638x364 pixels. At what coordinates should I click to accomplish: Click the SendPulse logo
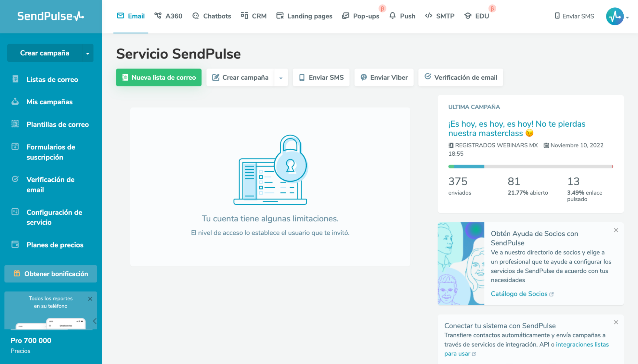tap(51, 16)
